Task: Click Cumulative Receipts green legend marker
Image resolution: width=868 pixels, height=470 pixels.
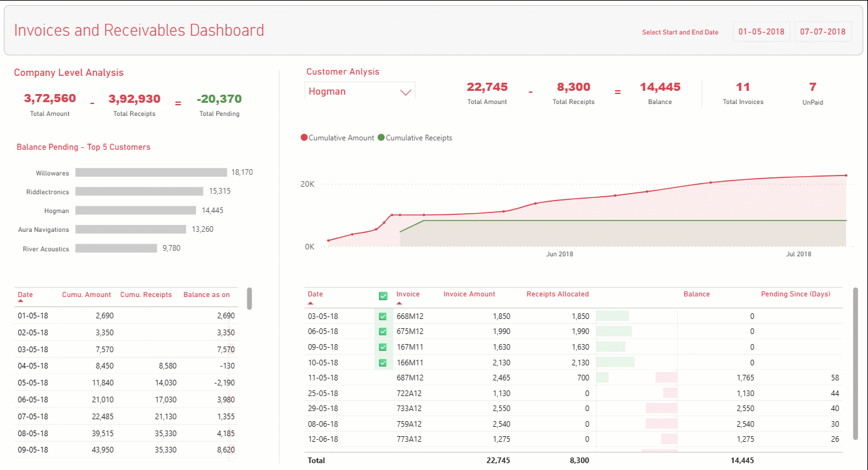Action: pyautogui.click(x=381, y=138)
